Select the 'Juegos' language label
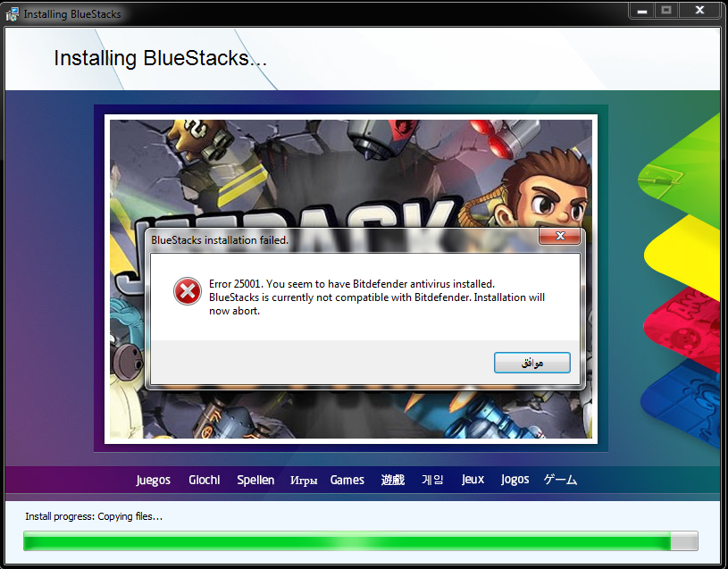 click(153, 480)
